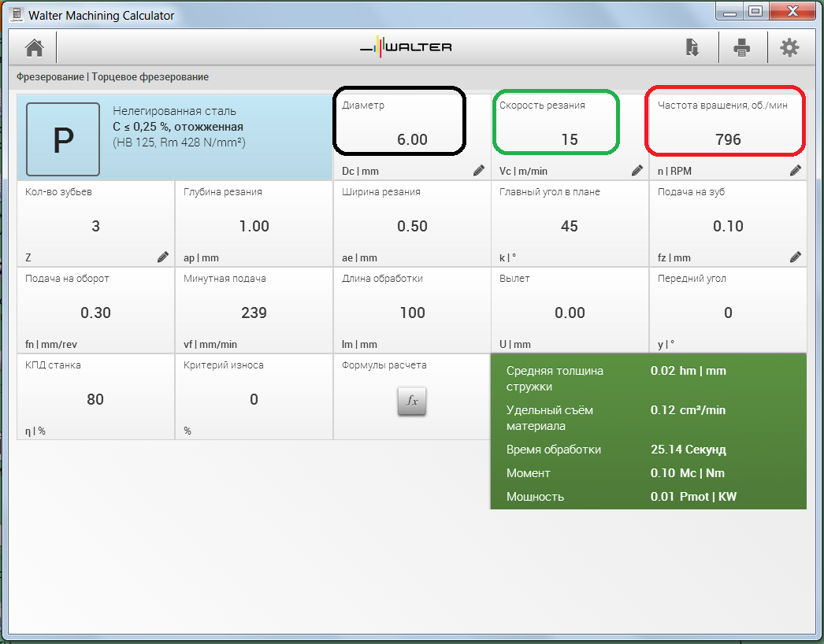Image resolution: width=824 pixels, height=644 pixels.
Task: Click 'Средняя толщина стружки' result label
Action: coord(555,378)
